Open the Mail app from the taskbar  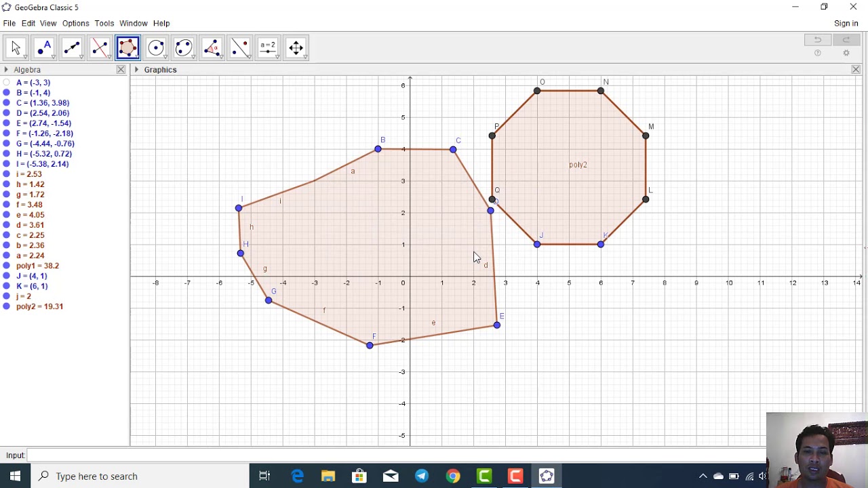391,476
